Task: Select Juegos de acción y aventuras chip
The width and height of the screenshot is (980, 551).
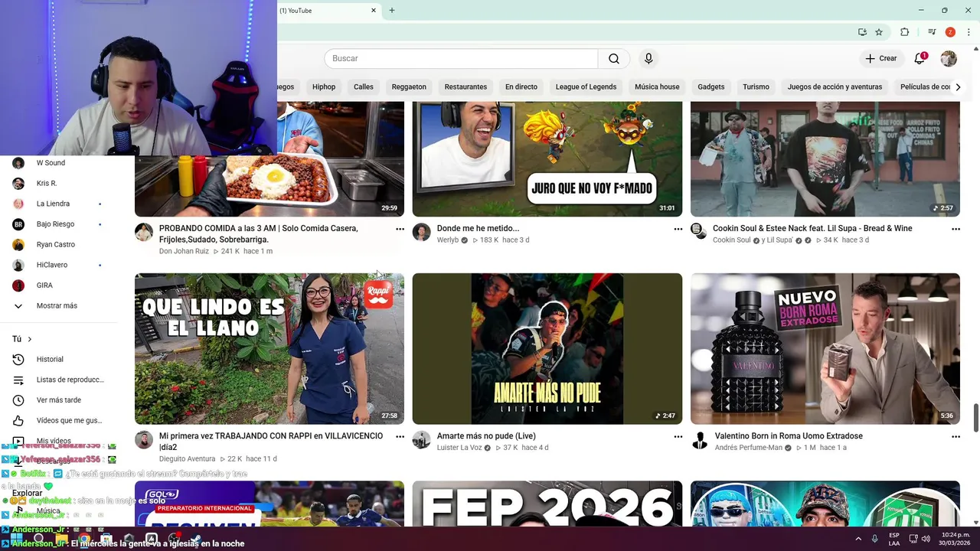Action: tap(835, 86)
